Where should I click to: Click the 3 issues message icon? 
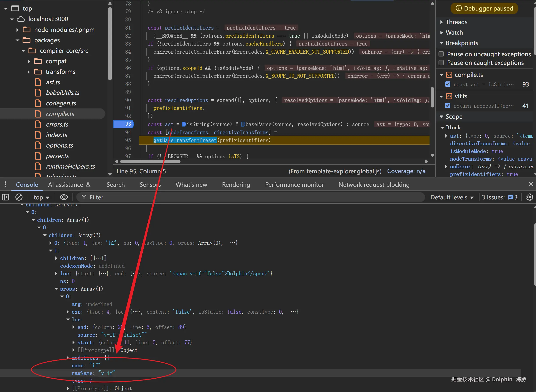(511, 197)
